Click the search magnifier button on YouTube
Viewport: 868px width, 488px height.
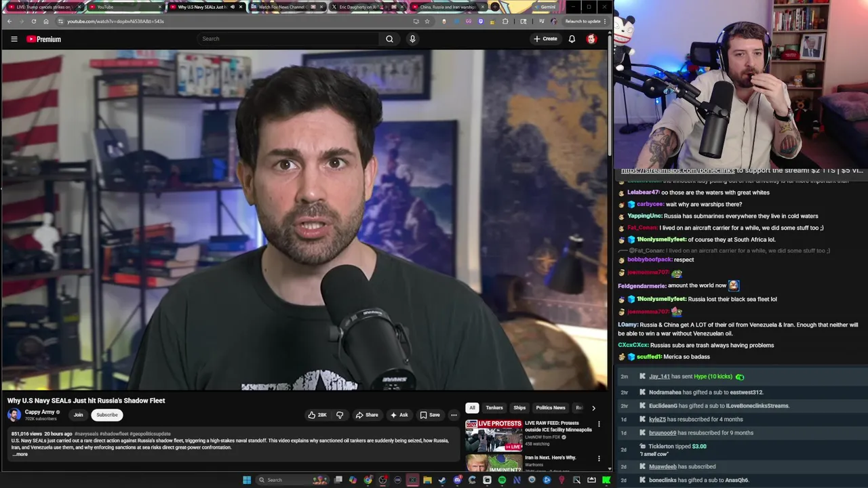pyautogui.click(x=389, y=39)
